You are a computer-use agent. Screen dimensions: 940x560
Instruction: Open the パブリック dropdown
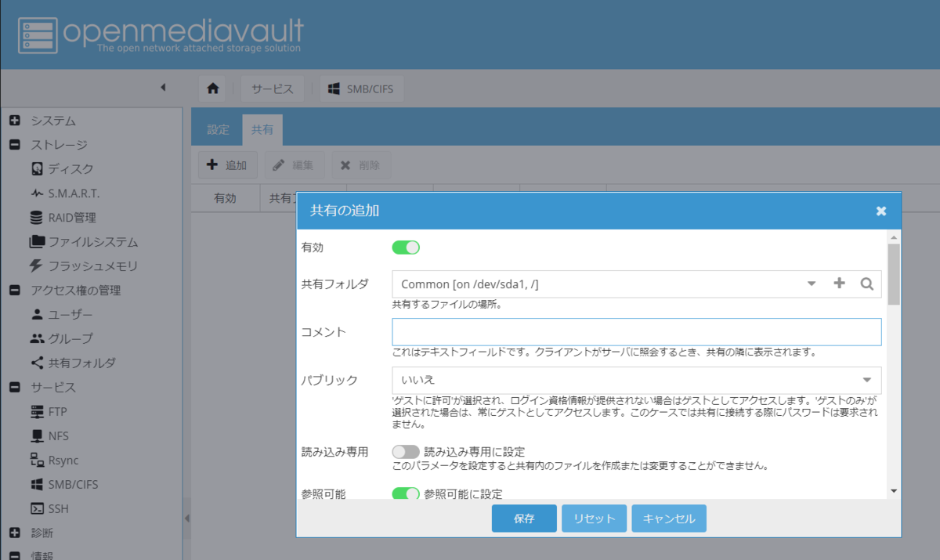coord(636,380)
